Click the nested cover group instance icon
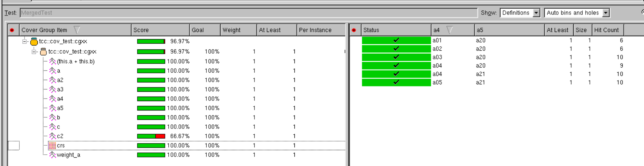The height and width of the screenshot is (166, 644). point(43,52)
